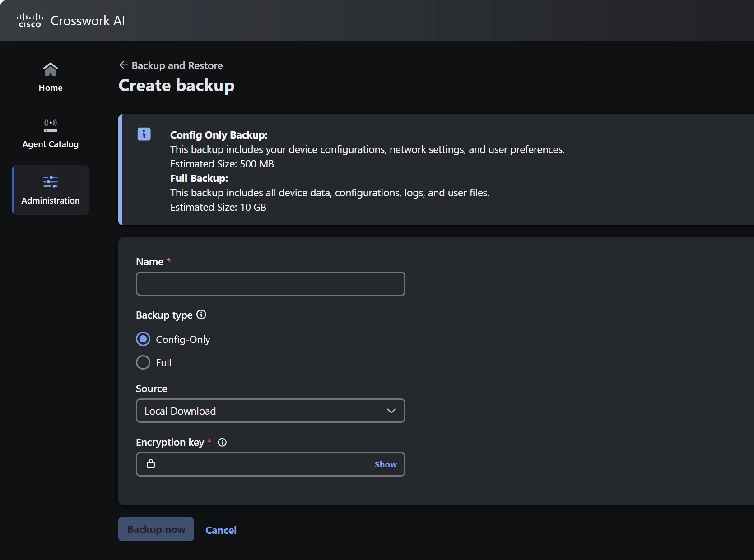Image resolution: width=754 pixels, height=560 pixels.
Task: Click the Encryption key label
Action: point(170,442)
